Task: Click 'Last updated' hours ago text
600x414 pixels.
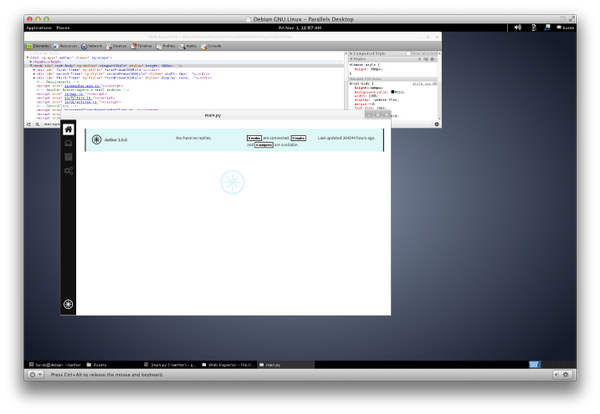Action: (x=346, y=138)
